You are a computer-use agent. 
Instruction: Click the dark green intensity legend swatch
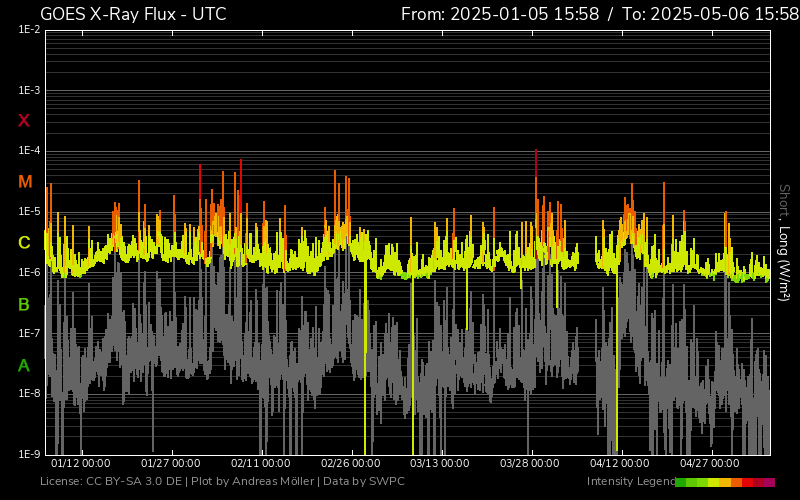[681, 482]
